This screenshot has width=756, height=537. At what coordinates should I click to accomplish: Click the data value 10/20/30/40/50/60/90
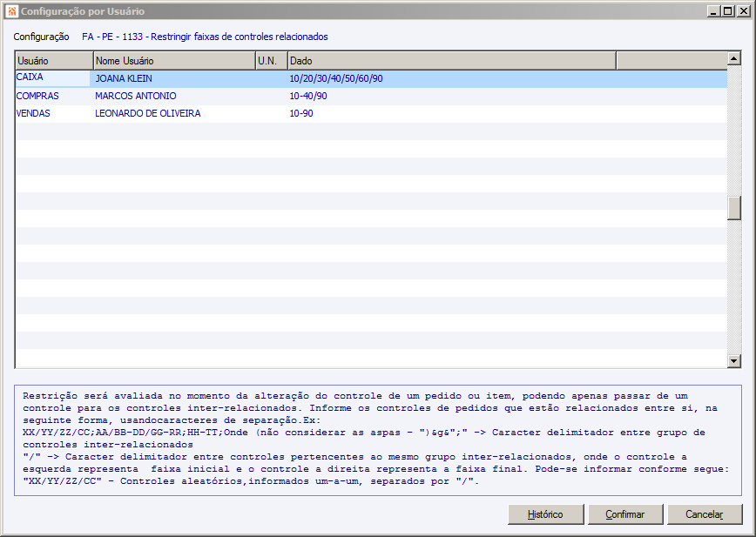336,78
